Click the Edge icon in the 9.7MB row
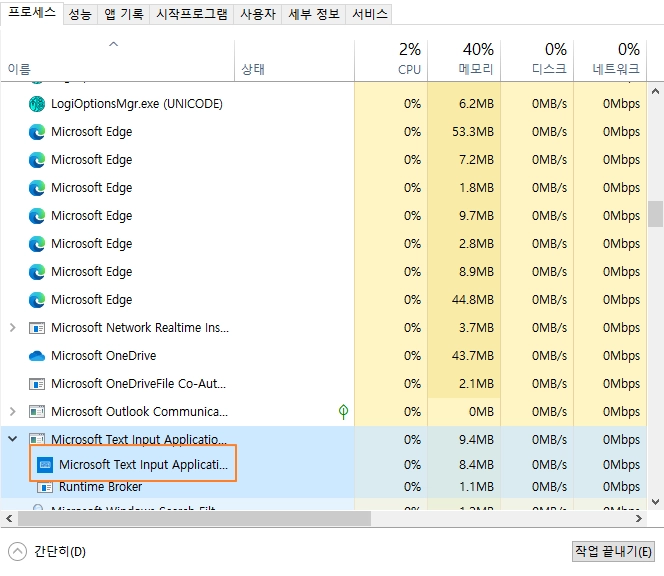This screenshot has height=576, width=664. tap(37, 216)
